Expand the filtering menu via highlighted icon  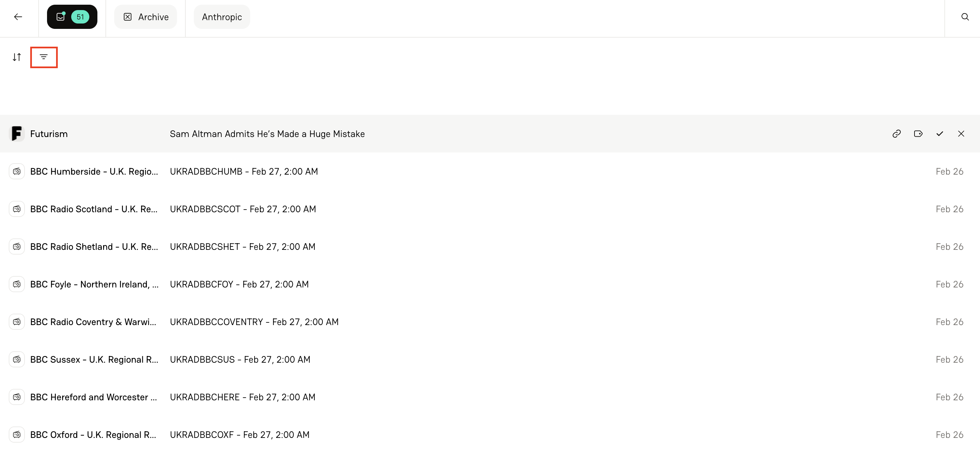(44, 57)
